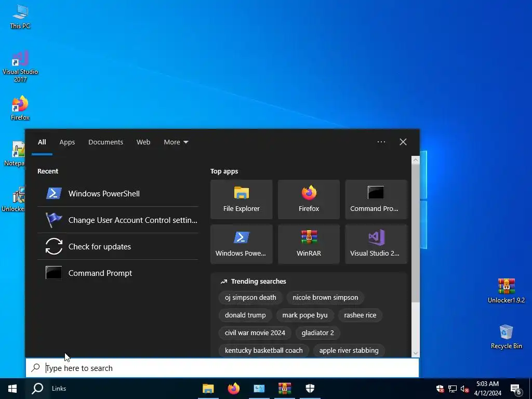The image size is (532, 399).
Task: Launch Visual Studio tile in Top apps
Action: [x=376, y=244]
